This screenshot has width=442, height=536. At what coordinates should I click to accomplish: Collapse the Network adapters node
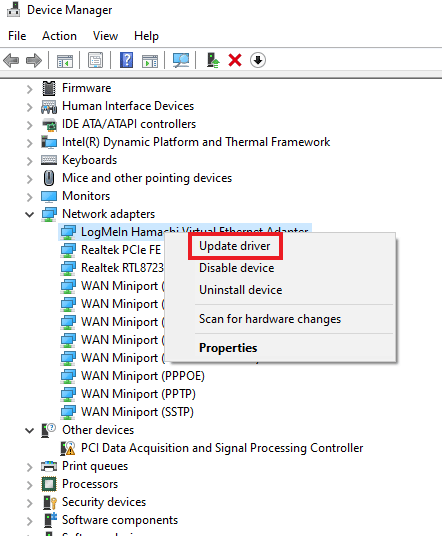pyautogui.click(x=30, y=215)
